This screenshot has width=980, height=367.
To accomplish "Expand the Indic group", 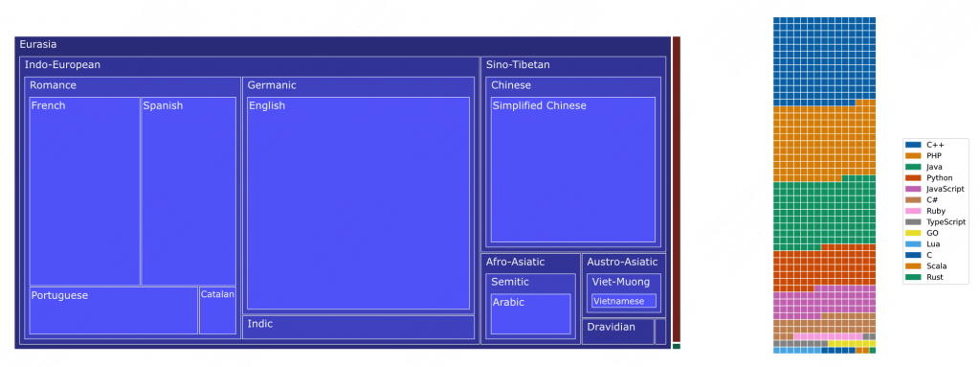I will (358, 327).
